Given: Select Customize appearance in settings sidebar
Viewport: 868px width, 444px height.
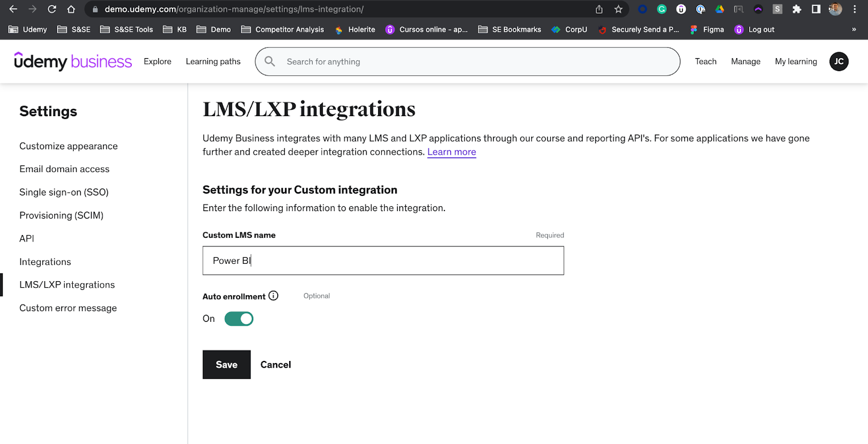Looking at the screenshot, I should click(68, 146).
